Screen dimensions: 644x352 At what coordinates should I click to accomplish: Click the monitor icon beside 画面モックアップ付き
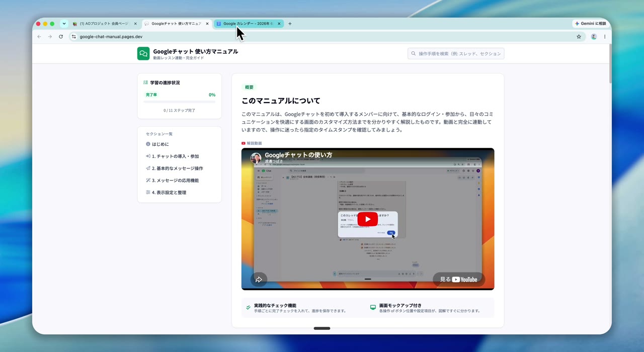tap(373, 307)
